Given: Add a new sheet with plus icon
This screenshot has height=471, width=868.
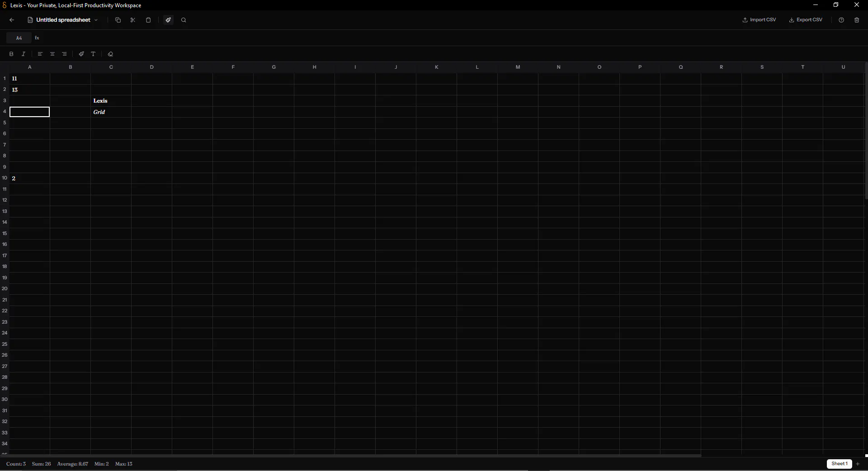Looking at the screenshot, I should pos(858,464).
